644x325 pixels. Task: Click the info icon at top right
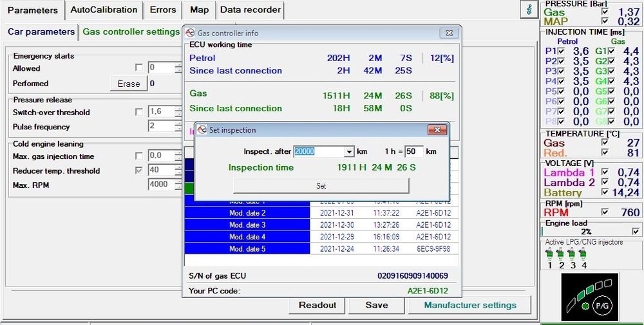(529, 10)
